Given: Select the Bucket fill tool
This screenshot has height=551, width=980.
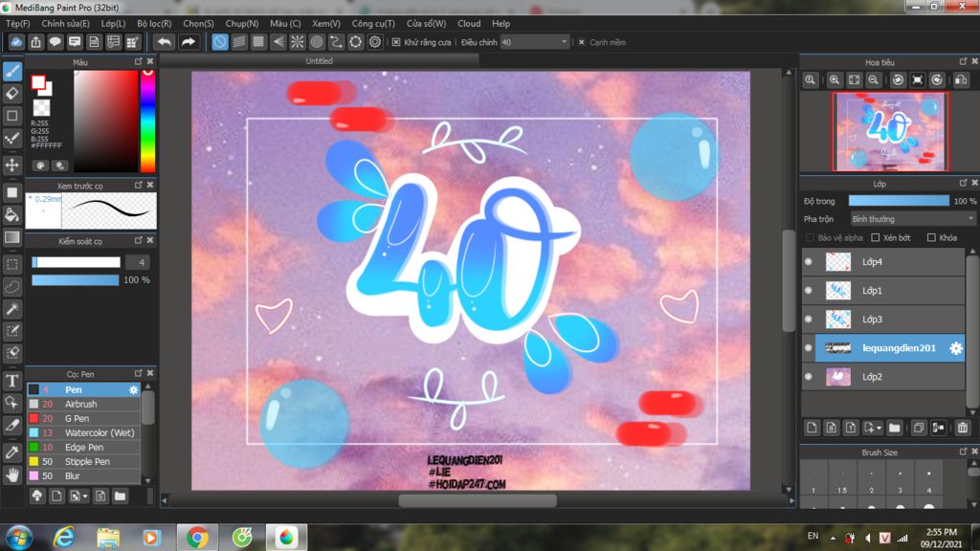Looking at the screenshot, I should click(11, 215).
